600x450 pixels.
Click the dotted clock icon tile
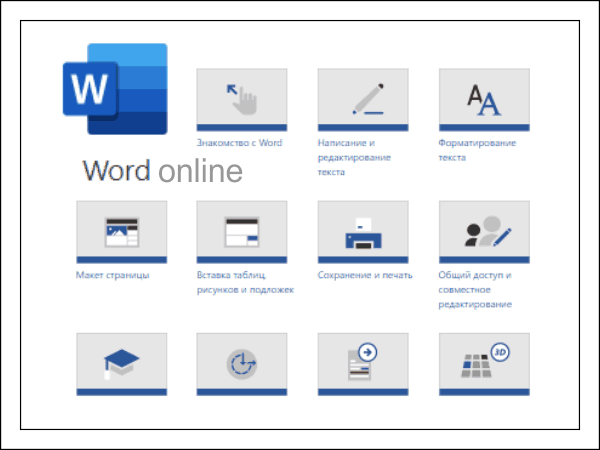[x=242, y=363]
